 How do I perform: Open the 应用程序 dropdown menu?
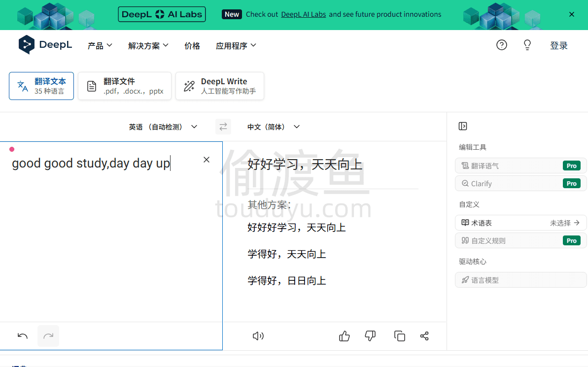pos(236,45)
